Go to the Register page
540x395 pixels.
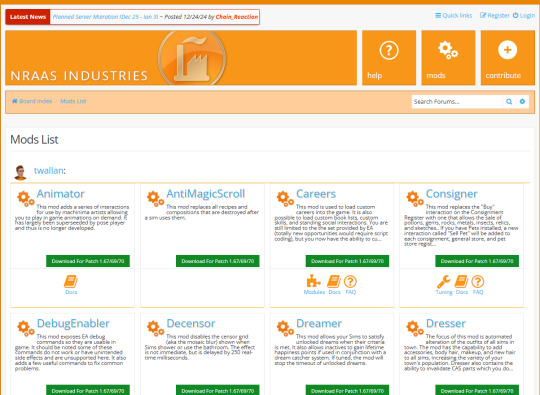495,15
